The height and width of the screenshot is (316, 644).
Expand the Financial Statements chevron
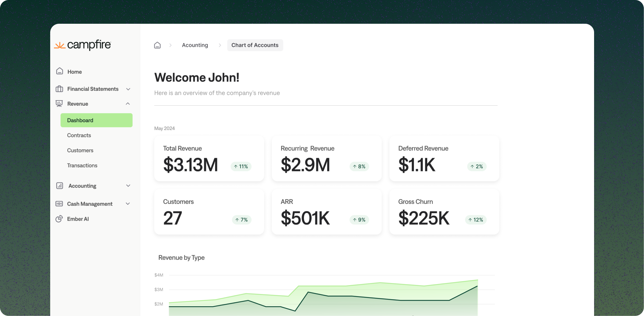[x=128, y=89]
